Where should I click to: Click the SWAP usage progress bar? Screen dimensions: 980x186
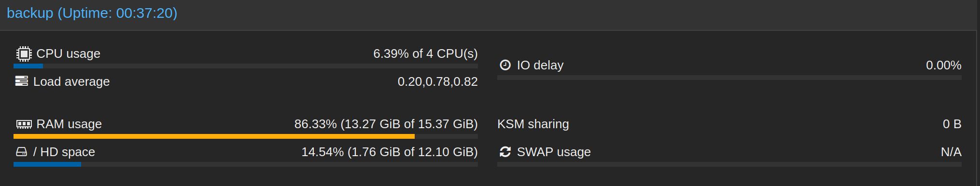click(729, 164)
